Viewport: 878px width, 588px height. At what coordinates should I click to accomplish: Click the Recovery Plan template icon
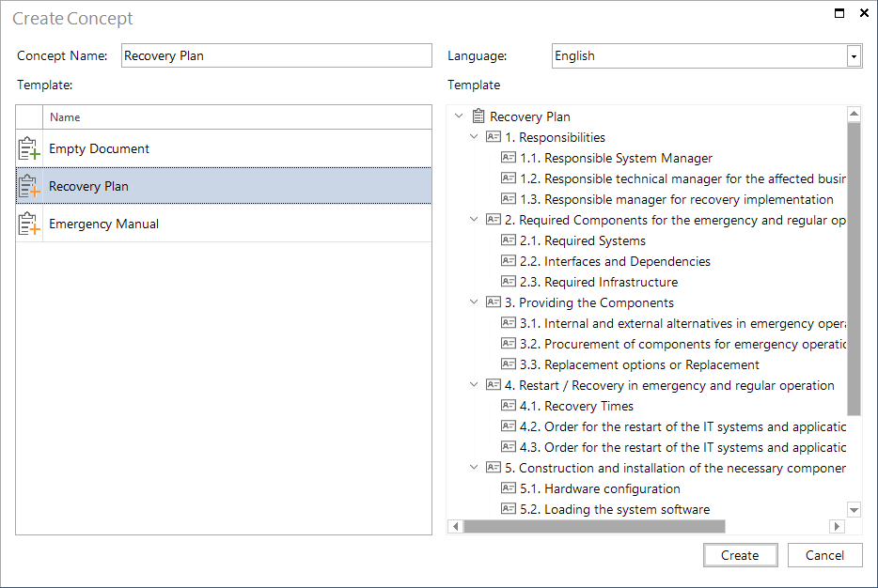[x=28, y=186]
